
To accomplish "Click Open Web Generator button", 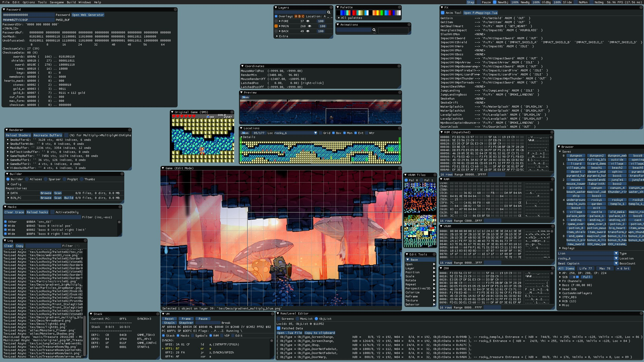I will click(x=88, y=15).
